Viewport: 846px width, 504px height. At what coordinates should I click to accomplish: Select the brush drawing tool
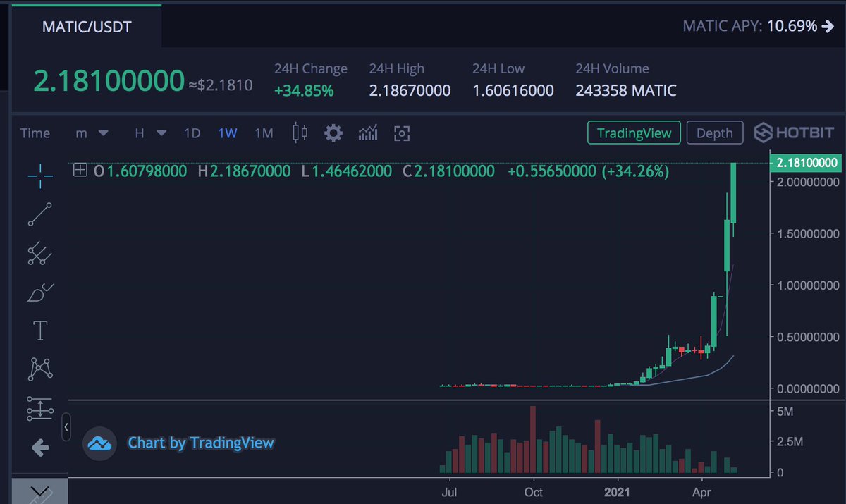(40, 291)
